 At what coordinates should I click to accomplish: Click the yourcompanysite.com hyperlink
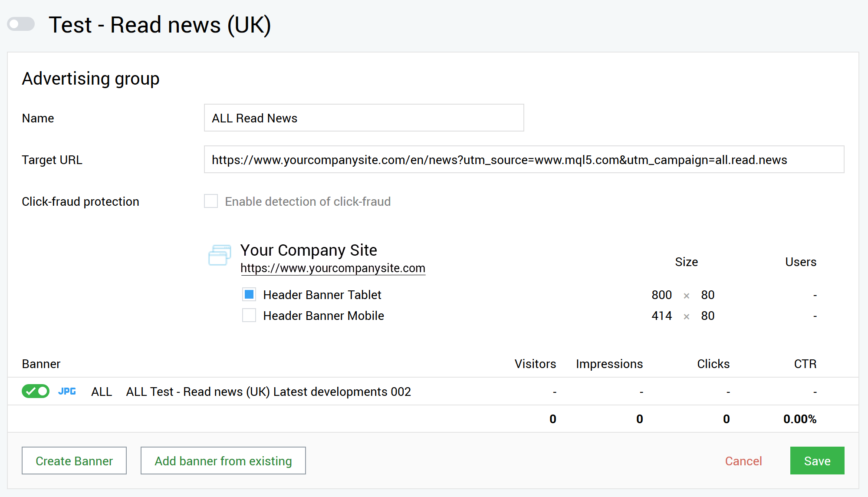[x=332, y=267]
